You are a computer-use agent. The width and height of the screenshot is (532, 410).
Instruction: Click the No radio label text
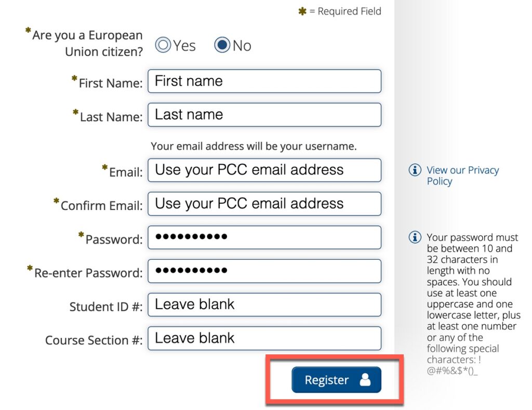pos(242,46)
